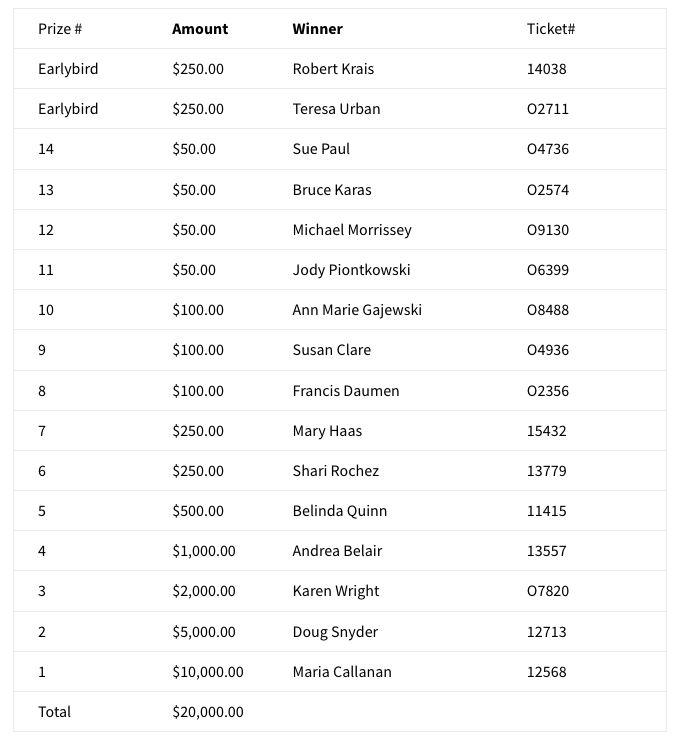Select ticket number 15432
677x745 pixels.
[x=546, y=431]
